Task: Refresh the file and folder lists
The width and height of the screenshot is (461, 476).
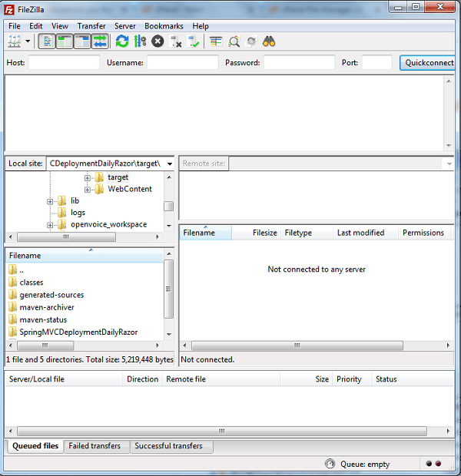Action: pyautogui.click(x=122, y=41)
